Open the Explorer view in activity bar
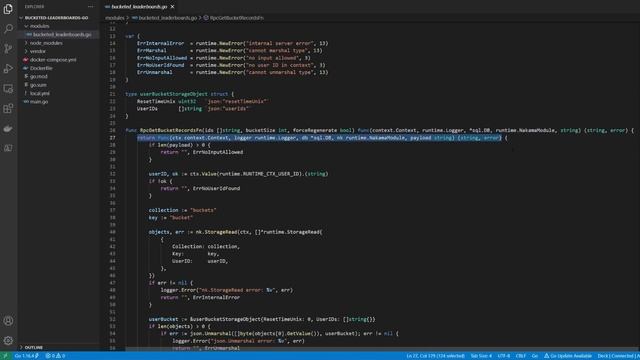Screen dimensions: 640x360 coord(8,9)
